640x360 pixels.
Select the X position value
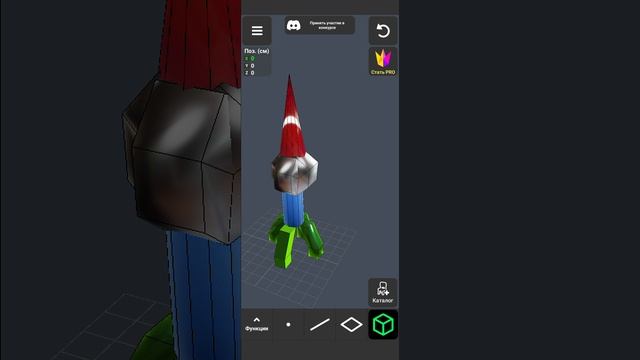tap(252, 58)
